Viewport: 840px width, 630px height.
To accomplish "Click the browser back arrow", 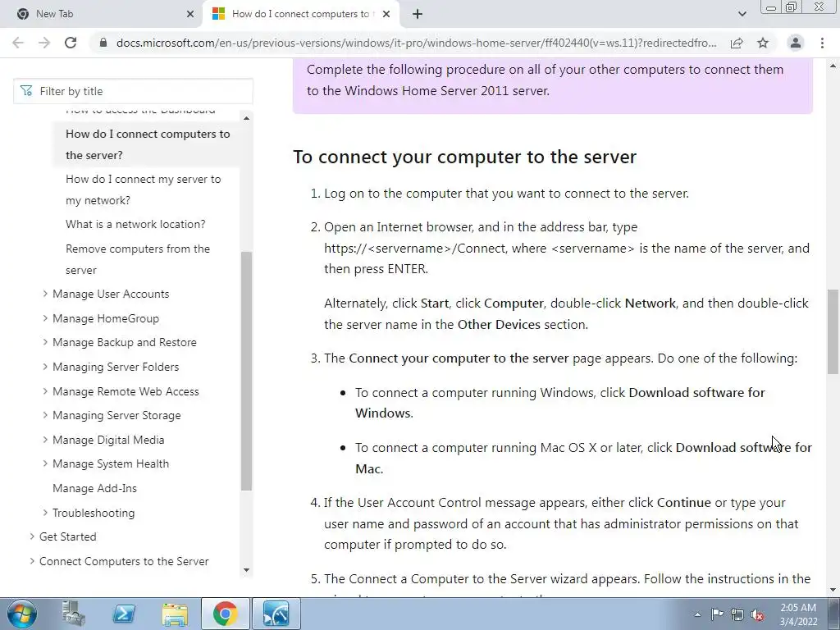I will [18, 43].
